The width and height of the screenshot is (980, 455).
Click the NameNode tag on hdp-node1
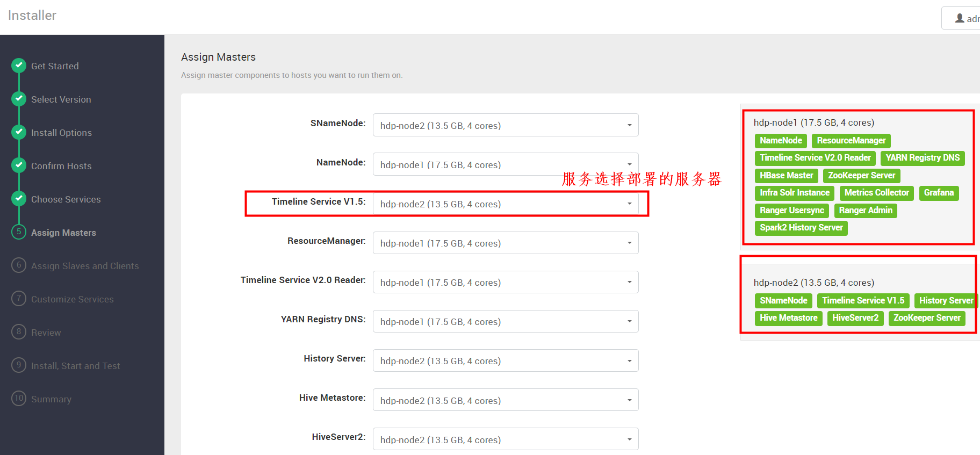click(x=781, y=141)
